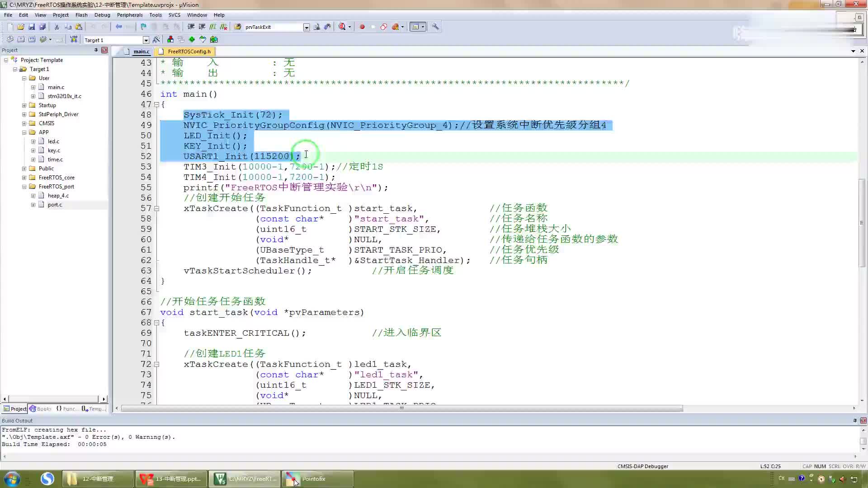Viewport: 868px width, 488px height.
Task: Click the Save All toolbar icon
Action: click(x=42, y=27)
